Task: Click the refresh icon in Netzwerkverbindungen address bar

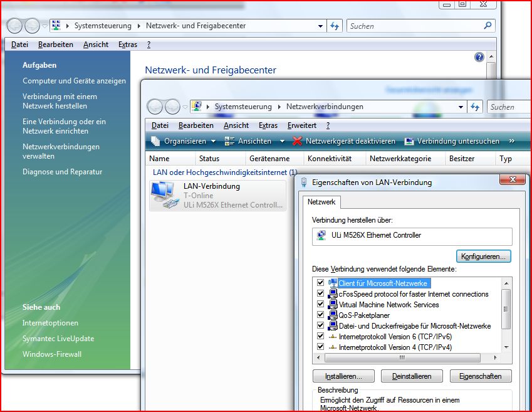Action: [475, 107]
